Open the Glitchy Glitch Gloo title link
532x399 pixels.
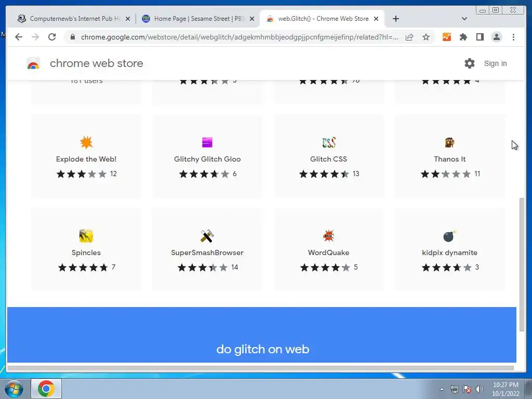[x=207, y=159]
